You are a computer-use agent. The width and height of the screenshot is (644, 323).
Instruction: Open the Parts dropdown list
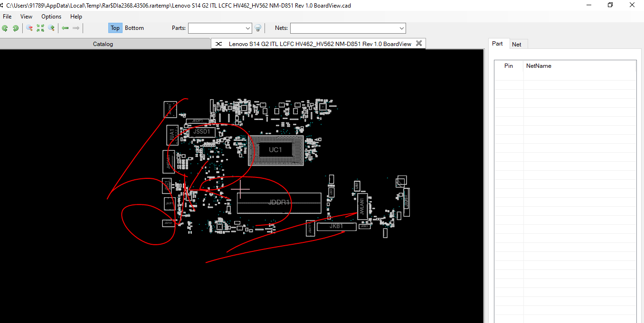tap(248, 28)
